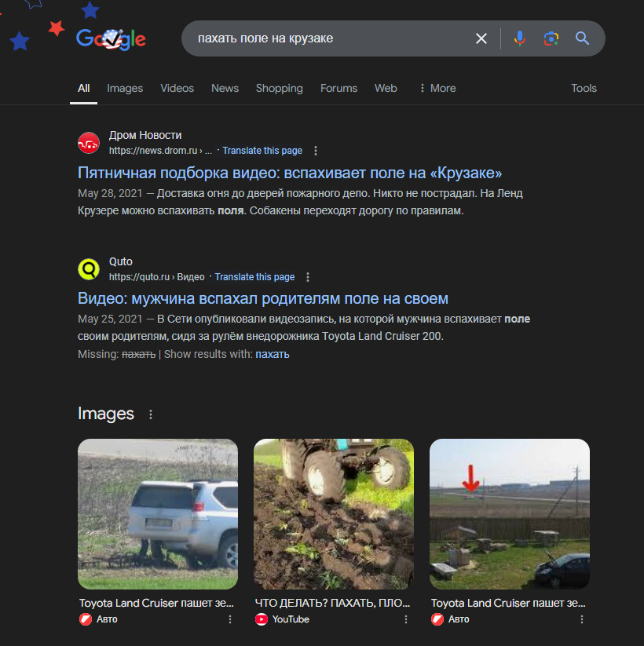Open tractor plowing image thumbnail

[334, 514]
